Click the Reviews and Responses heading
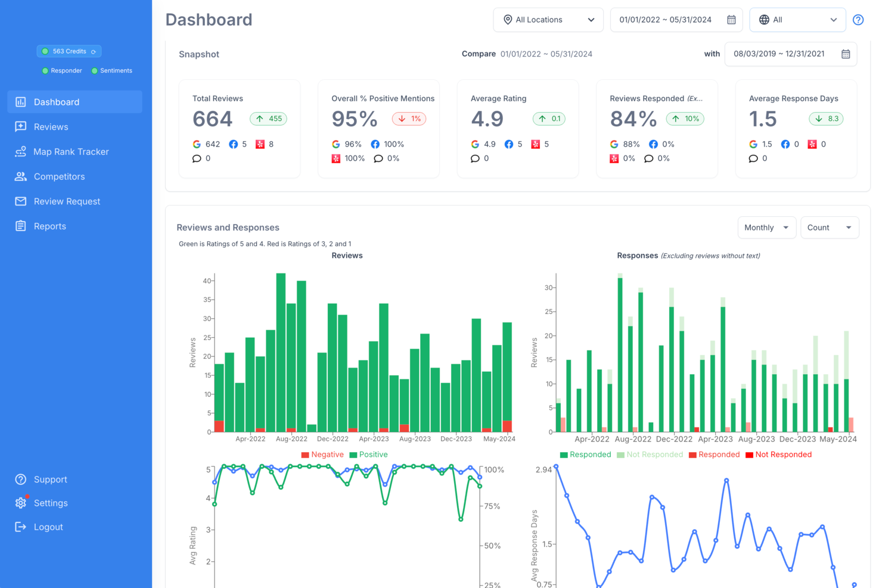 click(228, 228)
